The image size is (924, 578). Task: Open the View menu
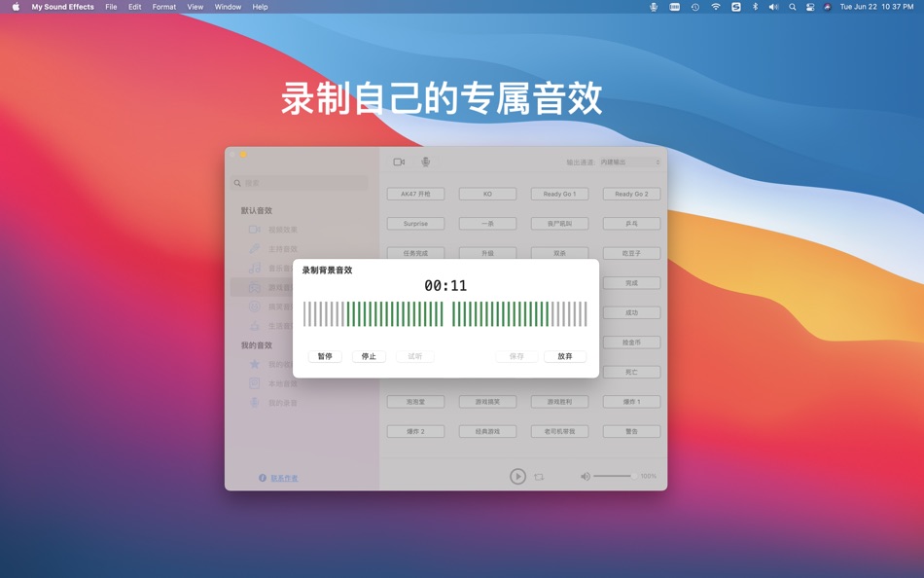(195, 7)
